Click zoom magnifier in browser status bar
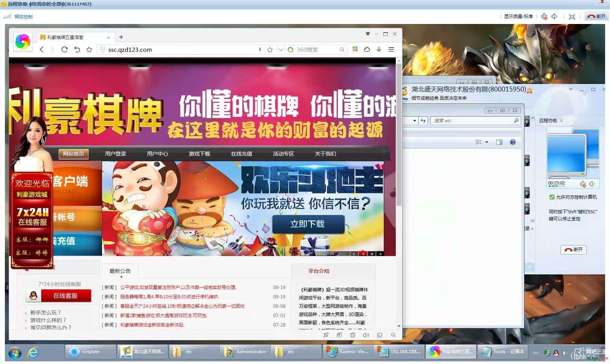The height and width of the screenshot is (364, 610). (x=393, y=335)
